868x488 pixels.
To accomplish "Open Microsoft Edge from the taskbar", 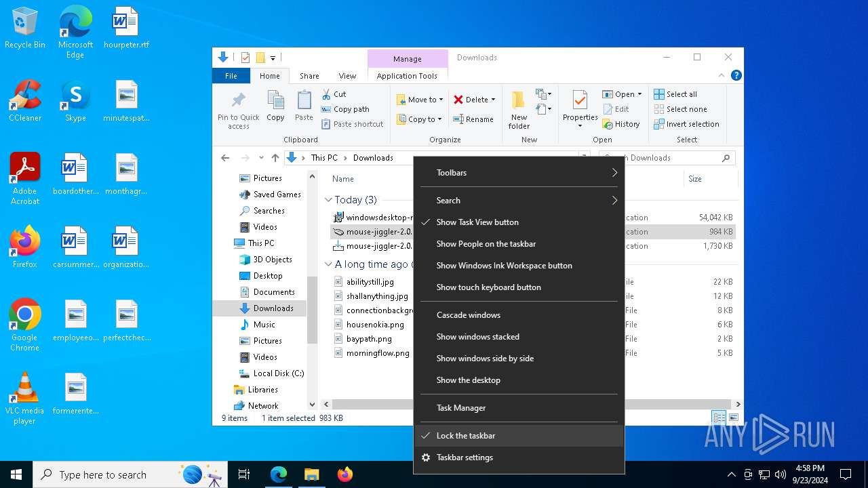I will pyautogui.click(x=279, y=474).
